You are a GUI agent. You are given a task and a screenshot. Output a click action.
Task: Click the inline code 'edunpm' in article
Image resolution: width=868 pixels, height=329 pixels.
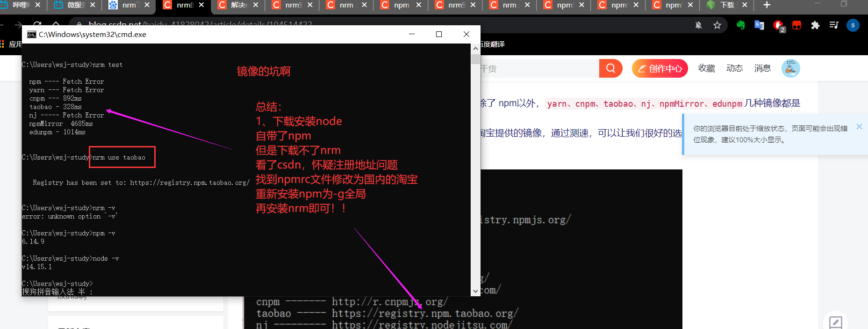coord(727,104)
